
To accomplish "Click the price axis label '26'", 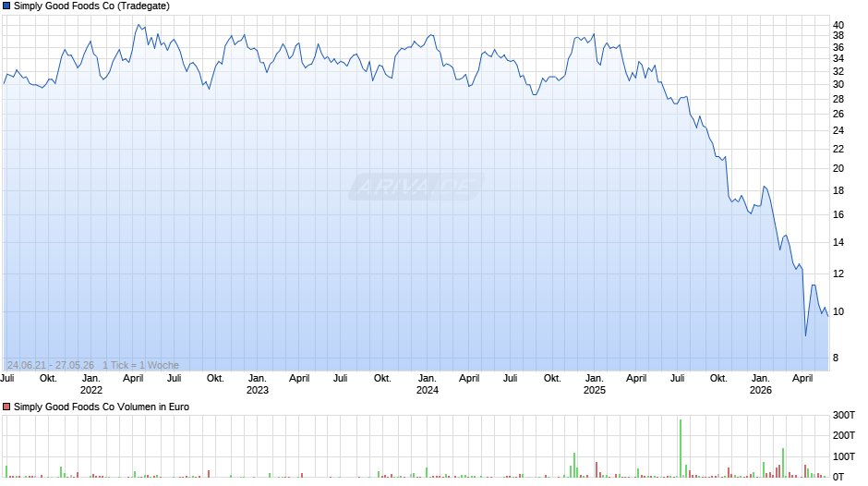I will (x=838, y=115).
